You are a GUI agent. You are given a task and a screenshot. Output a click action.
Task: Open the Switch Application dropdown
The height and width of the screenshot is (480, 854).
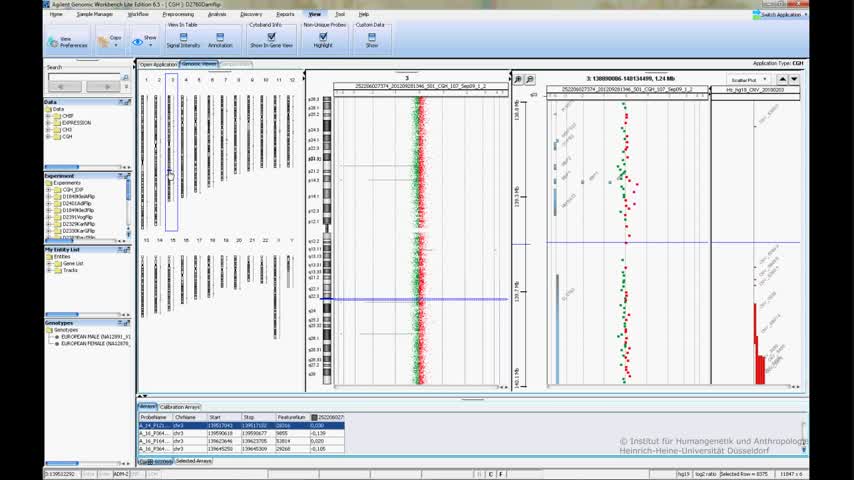click(780, 15)
